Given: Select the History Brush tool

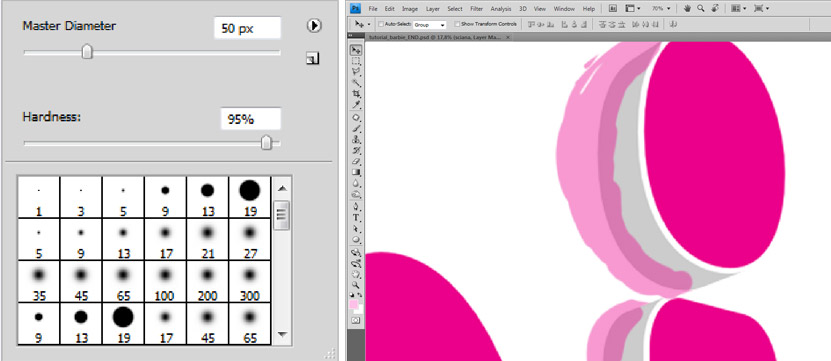Looking at the screenshot, I should coord(356,151).
